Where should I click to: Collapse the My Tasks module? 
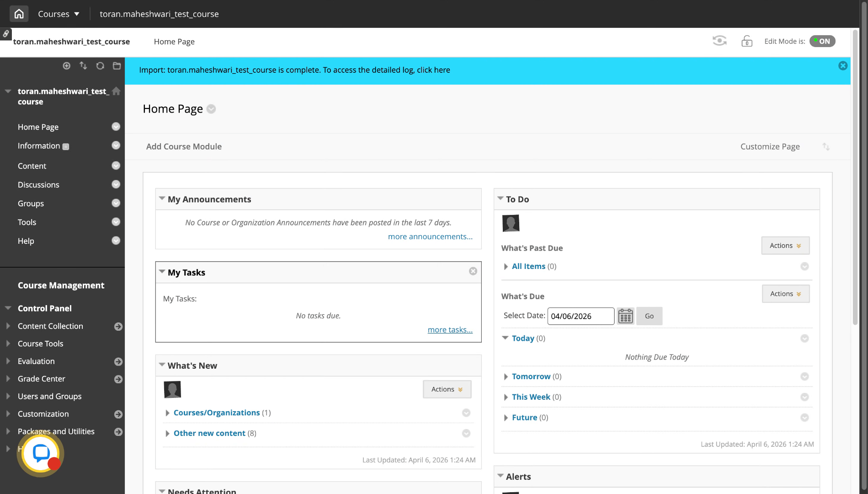[x=162, y=272]
